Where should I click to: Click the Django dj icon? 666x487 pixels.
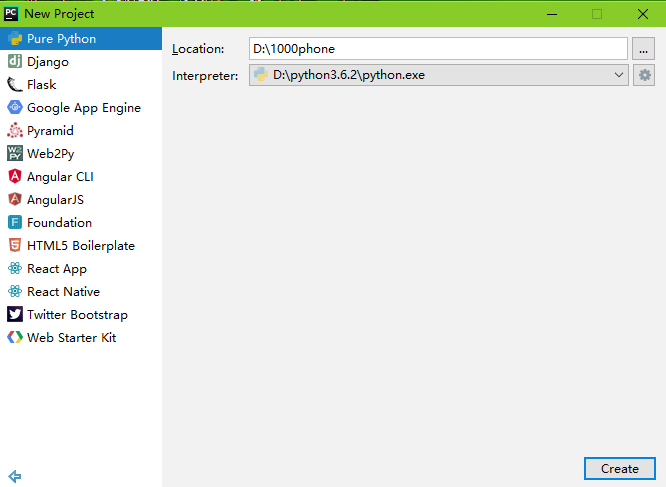(15, 62)
